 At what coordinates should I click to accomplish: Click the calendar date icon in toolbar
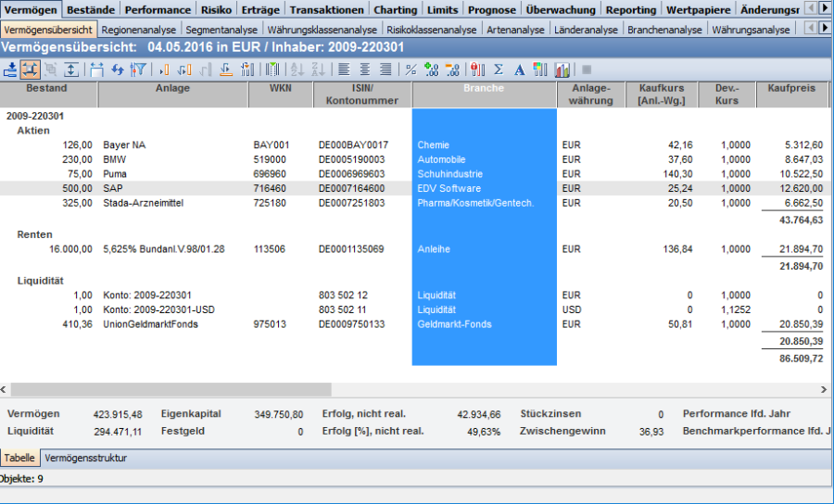(x=97, y=69)
